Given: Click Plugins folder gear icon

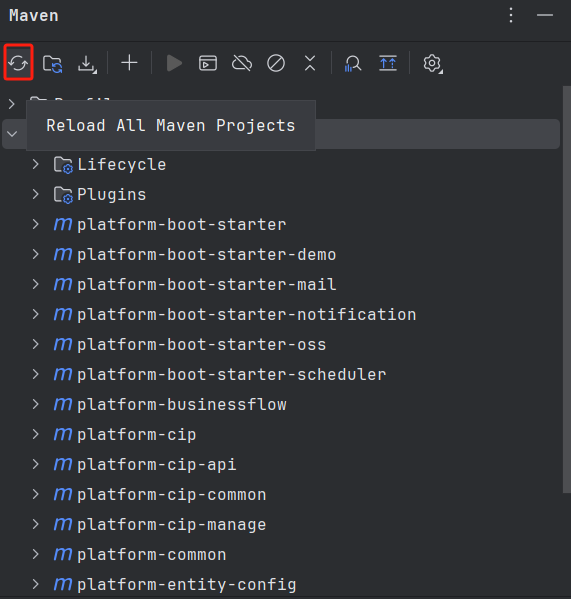Looking at the screenshot, I should click(x=63, y=195).
